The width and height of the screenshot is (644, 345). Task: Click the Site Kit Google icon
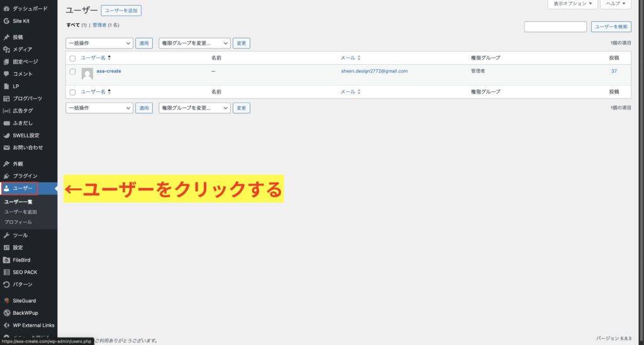6,21
